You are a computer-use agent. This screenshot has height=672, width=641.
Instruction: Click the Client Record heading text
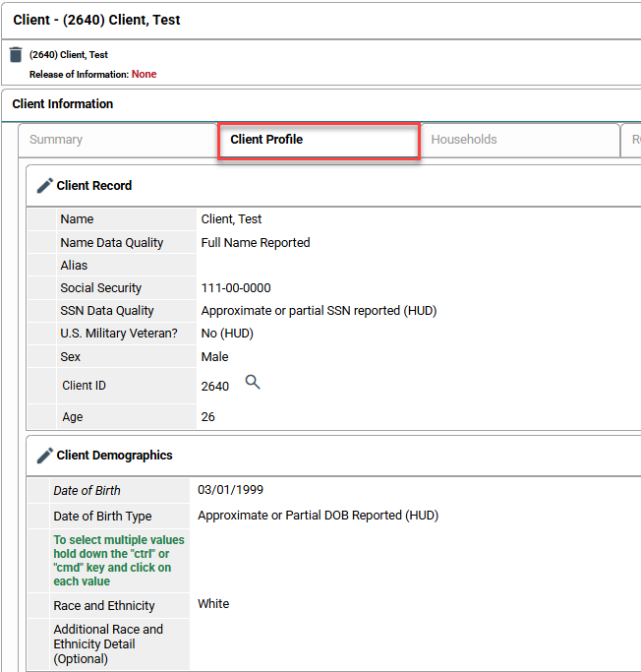tap(94, 185)
